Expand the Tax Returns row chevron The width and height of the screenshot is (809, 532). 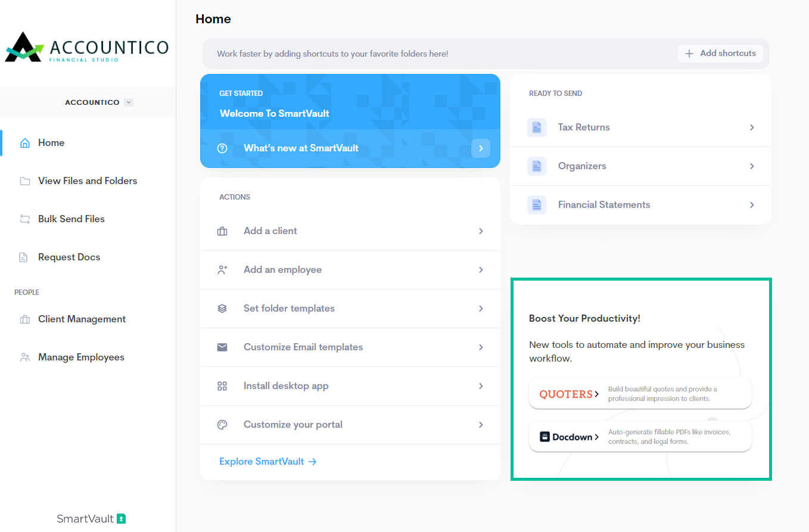pyautogui.click(x=752, y=127)
